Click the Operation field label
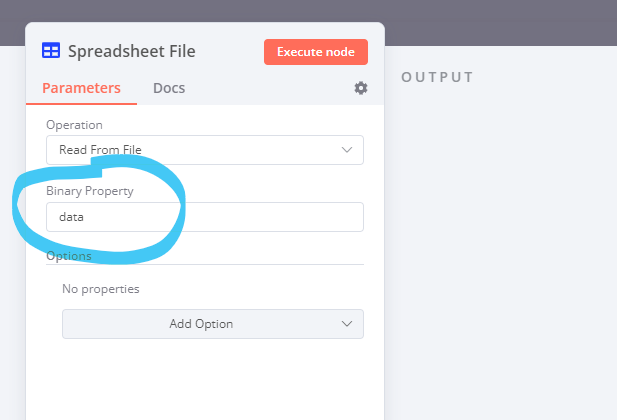 [x=74, y=125]
